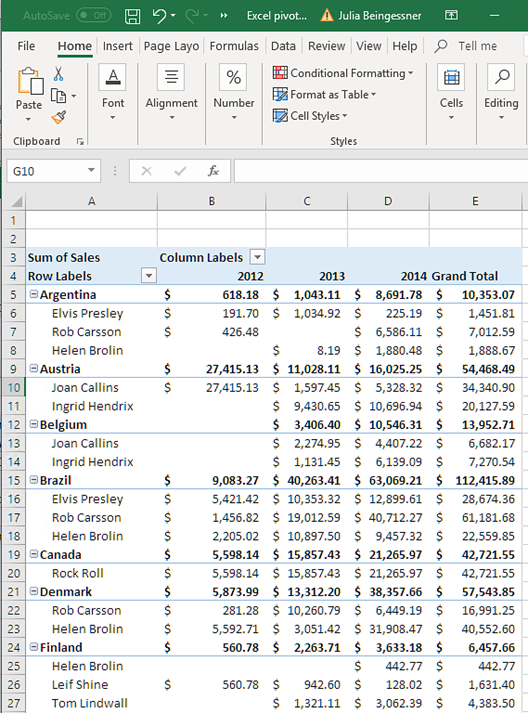Click the Cells group icon
The width and height of the screenshot is (528, 713).
point(451,77)
